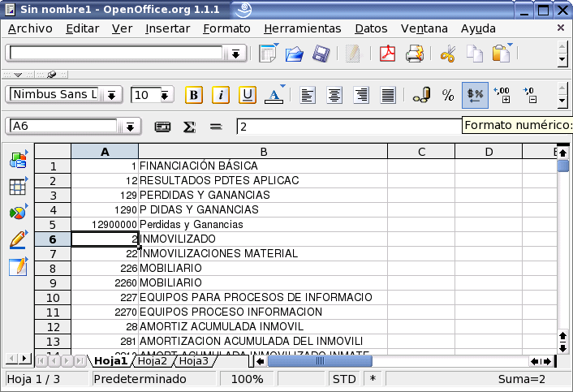Click the vertical scrollbar up arrow
Screen dimensions: 573x392
point(562,153)
